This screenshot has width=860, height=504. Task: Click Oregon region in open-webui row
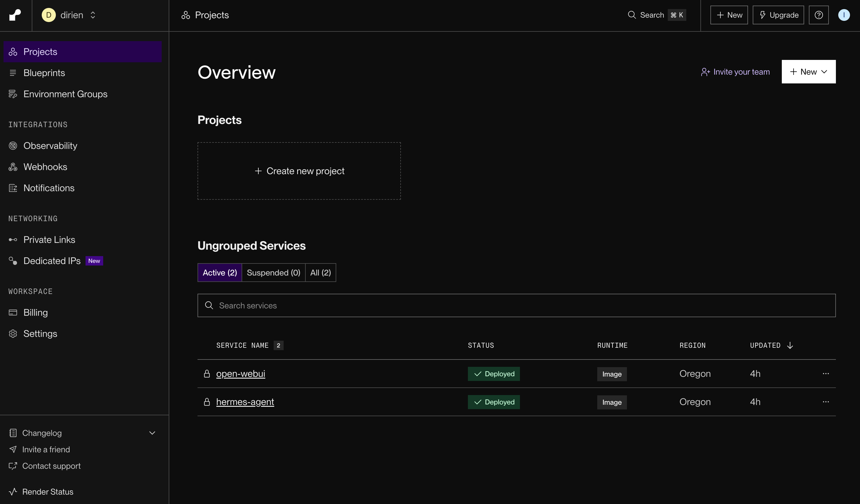(x=695, y=374)
